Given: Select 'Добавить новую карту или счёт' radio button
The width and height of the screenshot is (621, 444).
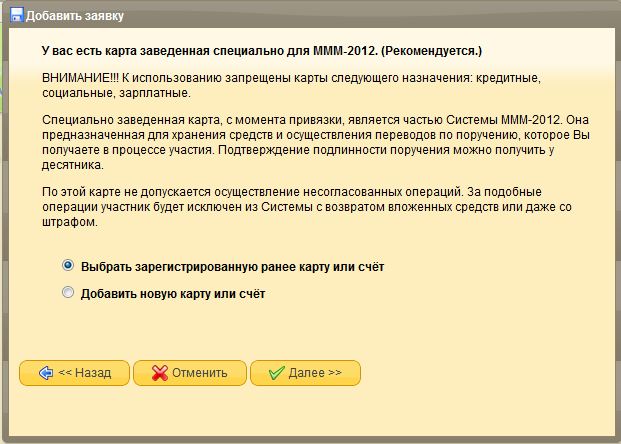Looking at the screenshot, I should [x=68, y=292].
